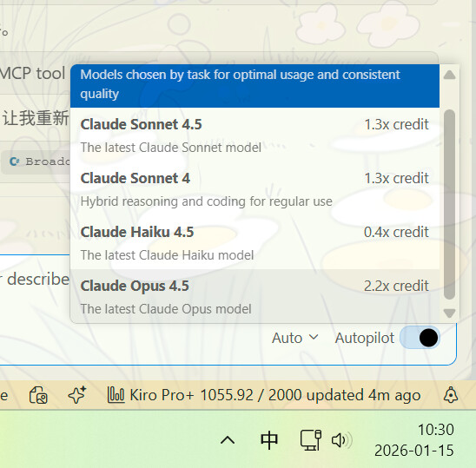Switch the Chinese input method indicator
The width and height of the screenshot is (476, 468).
(269, 439)
